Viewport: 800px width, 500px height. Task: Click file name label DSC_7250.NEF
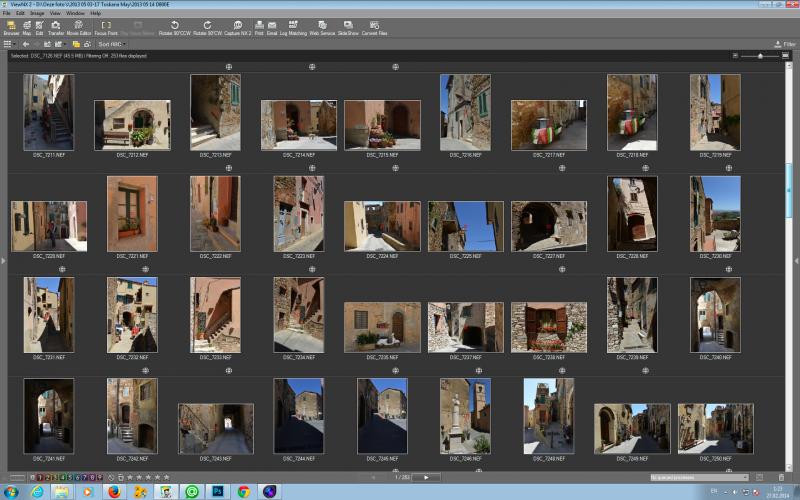point(715,459)
